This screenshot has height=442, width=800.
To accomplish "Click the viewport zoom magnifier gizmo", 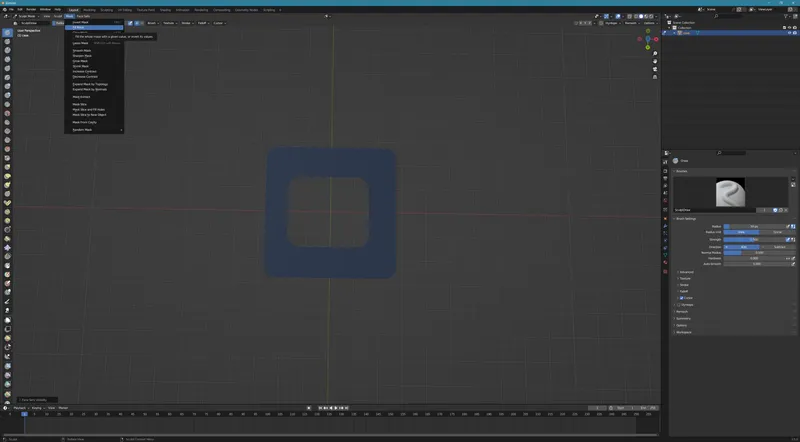I will click(655, 54).
